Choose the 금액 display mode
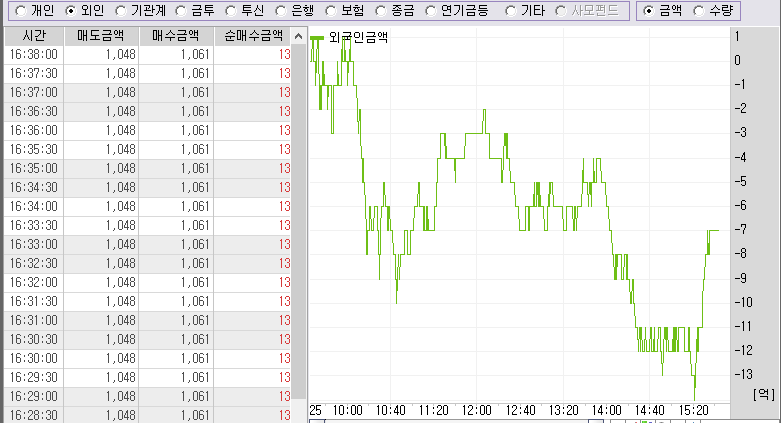This screenshot has width=781, height=423. pos(649,10)
